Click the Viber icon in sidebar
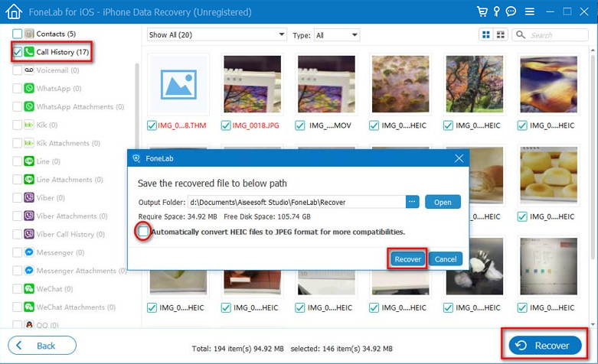 [x=29, y=197]
